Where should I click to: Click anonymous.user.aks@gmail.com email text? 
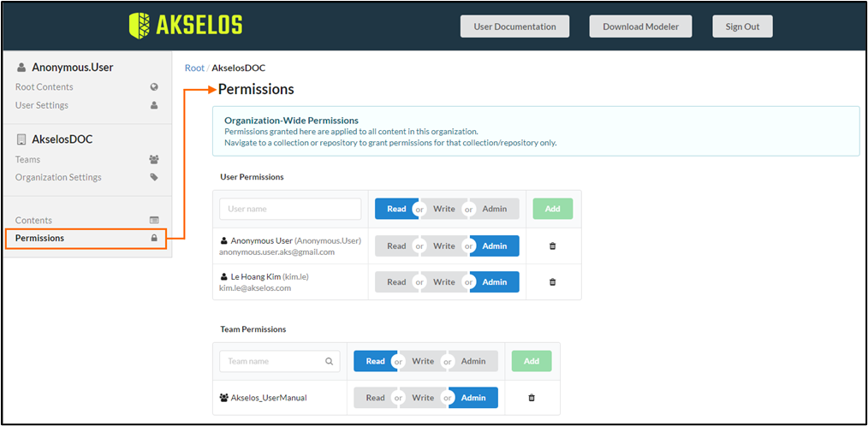[x=276, y=252]
